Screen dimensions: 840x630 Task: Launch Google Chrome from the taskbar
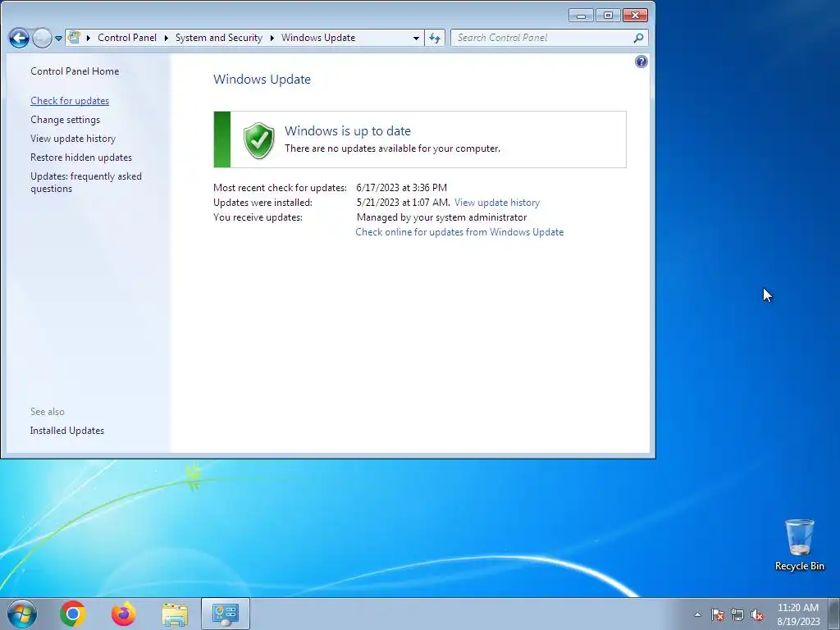[x=73, y=614]
